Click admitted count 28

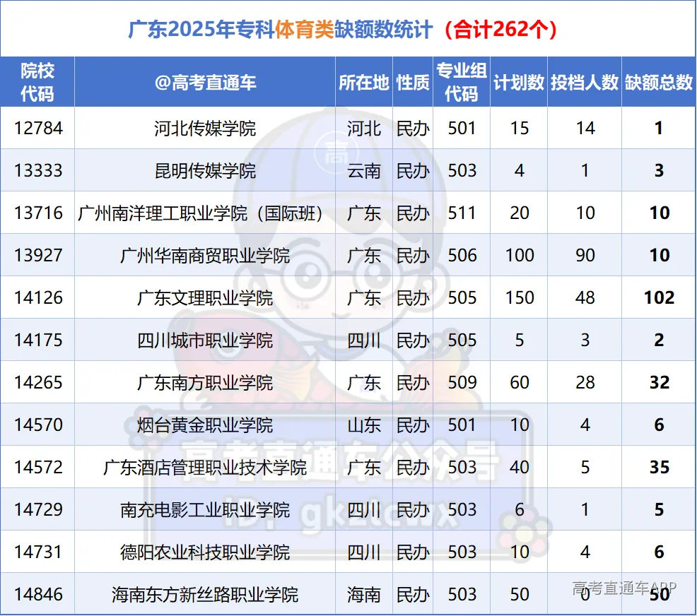click(x=585, y=383)
